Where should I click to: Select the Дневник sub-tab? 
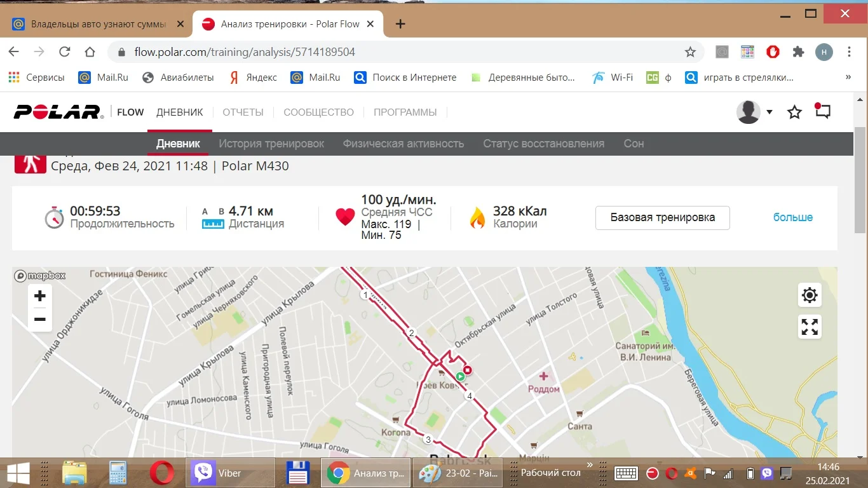tap(178, 144)
